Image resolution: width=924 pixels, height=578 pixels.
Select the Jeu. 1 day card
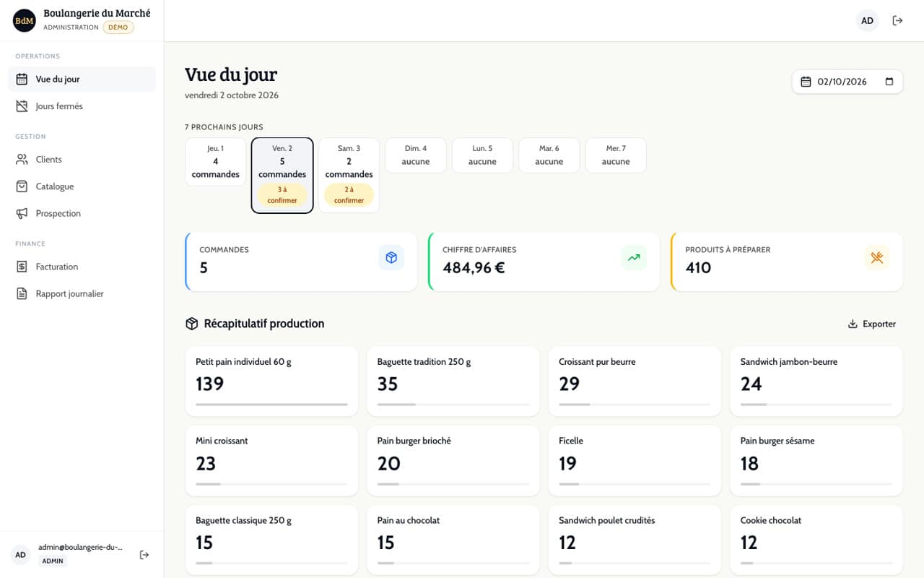pyautogui.click(x=216, y=162)
